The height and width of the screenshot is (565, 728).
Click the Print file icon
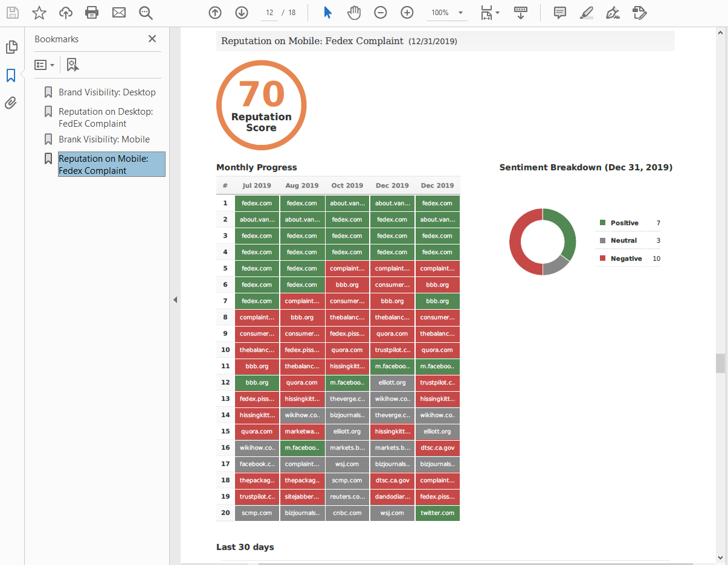tap(92, 12)
